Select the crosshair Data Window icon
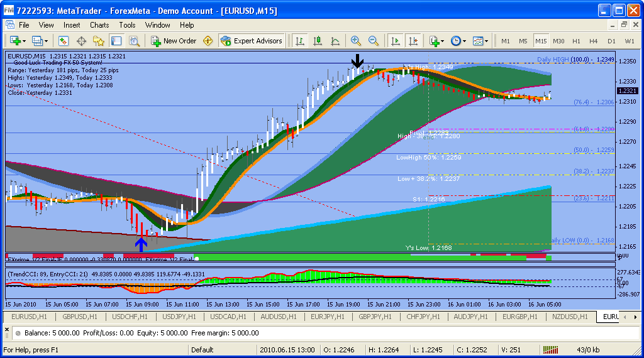Screen dimensions: 644x358 pyautogui.click(x=81, y=41)
